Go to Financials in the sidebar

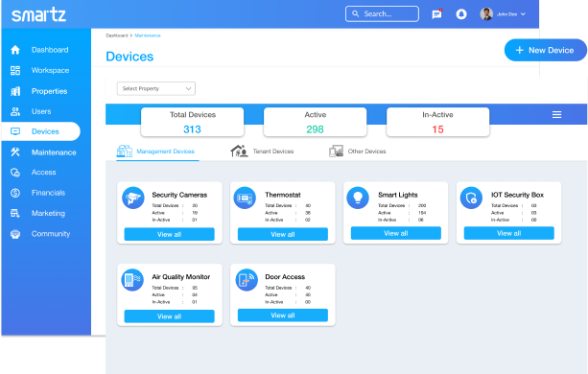coord(48,193)
